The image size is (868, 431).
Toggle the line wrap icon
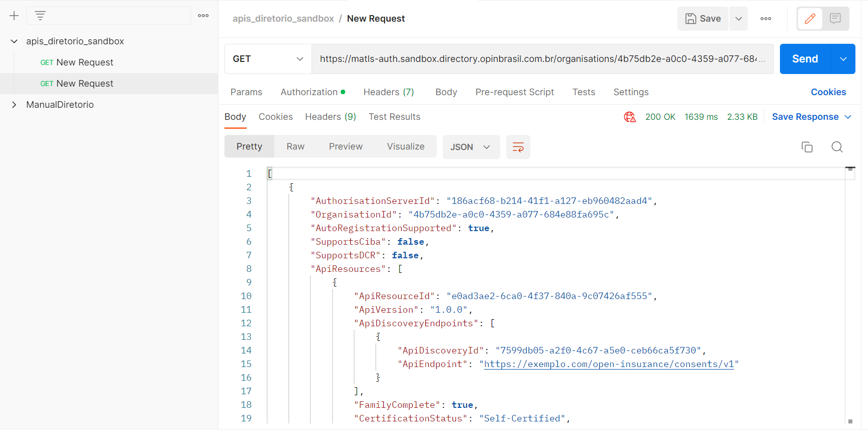518,147
